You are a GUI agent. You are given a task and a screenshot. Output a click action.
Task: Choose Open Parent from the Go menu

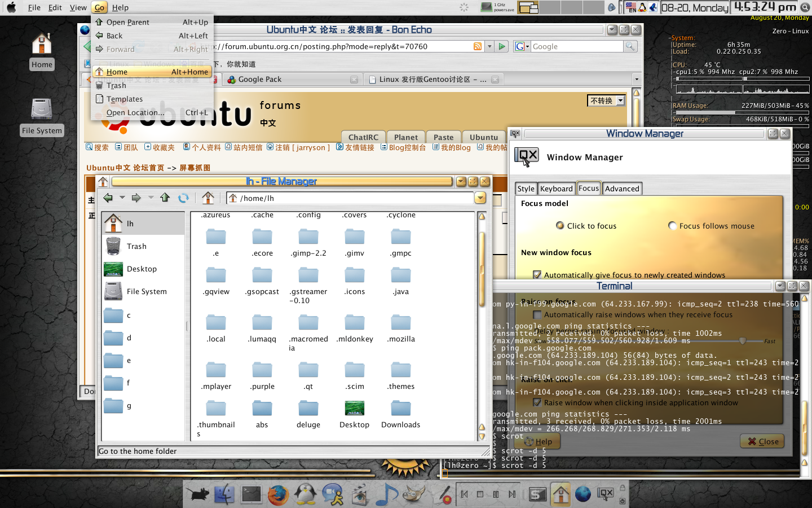[152, 22]
